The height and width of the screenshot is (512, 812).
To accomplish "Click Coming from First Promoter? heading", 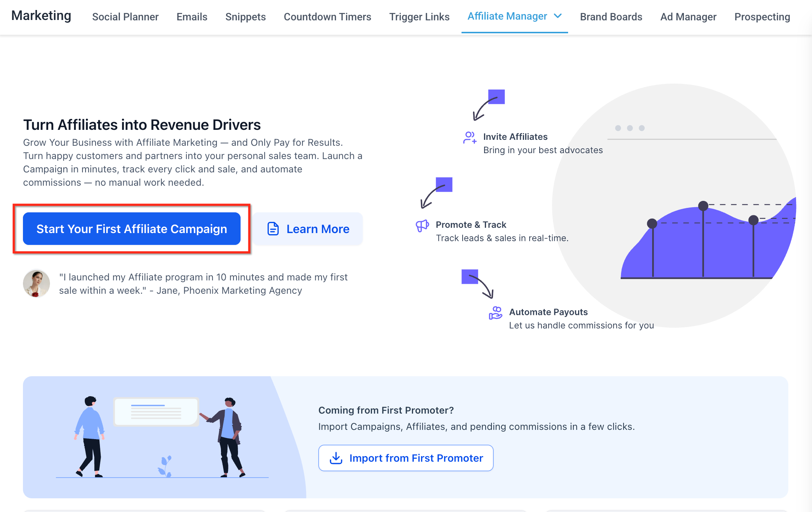I will point(386,410).
